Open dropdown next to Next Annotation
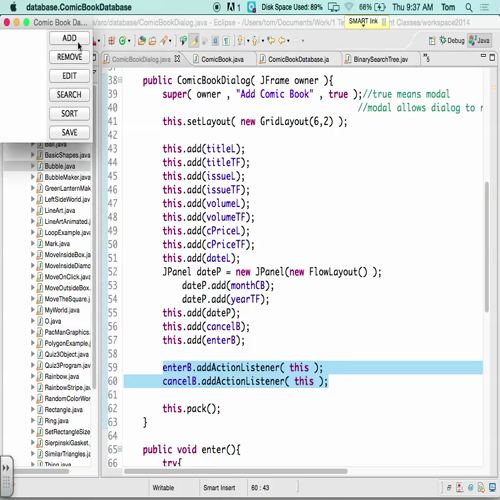This screenshot has height=500, width=500. [248, 41]
